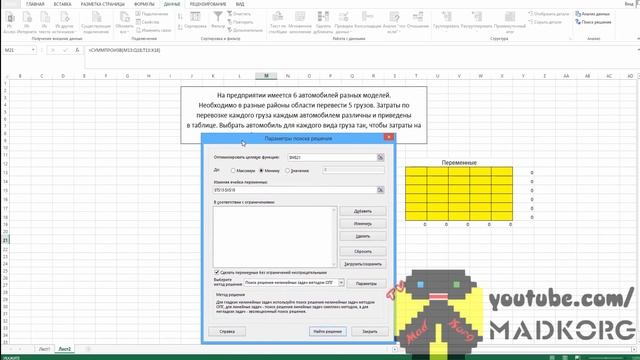Click the Load/Save (Загрузить/сохранить) button

click(x=362, y=264)
